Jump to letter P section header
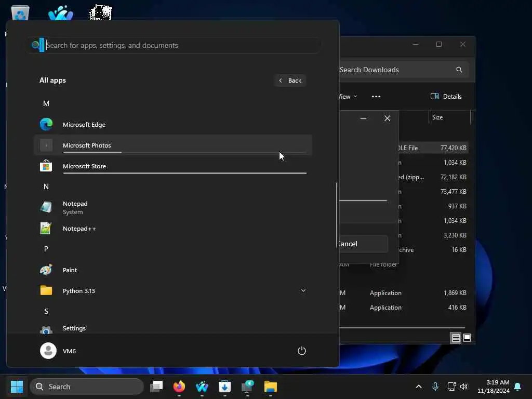This screenshot has height=399, width=532. click(x=46, y=249)
